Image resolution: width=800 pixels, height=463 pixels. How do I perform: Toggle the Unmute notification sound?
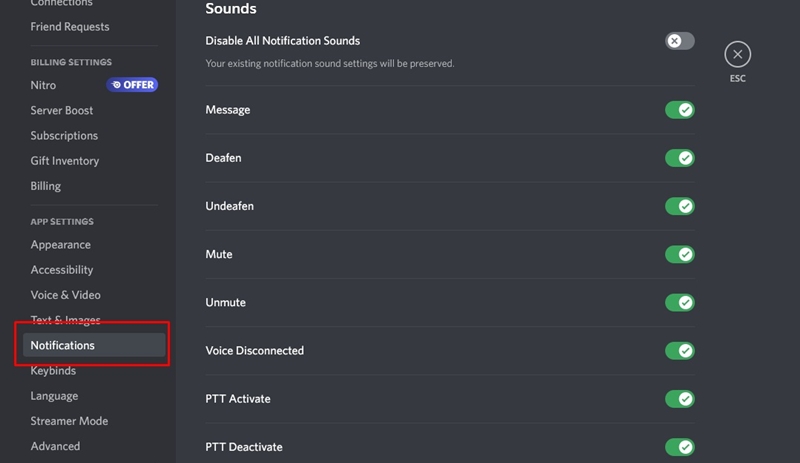[680, 303]
